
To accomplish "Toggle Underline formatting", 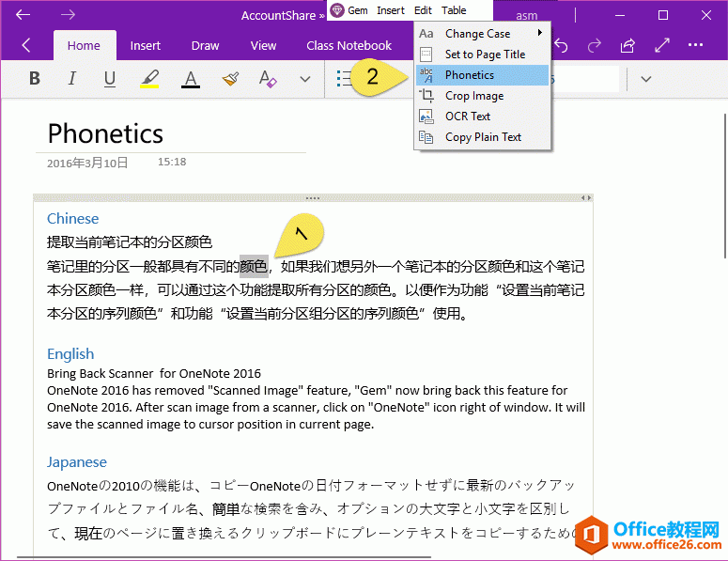I will (x=110, y=79).
